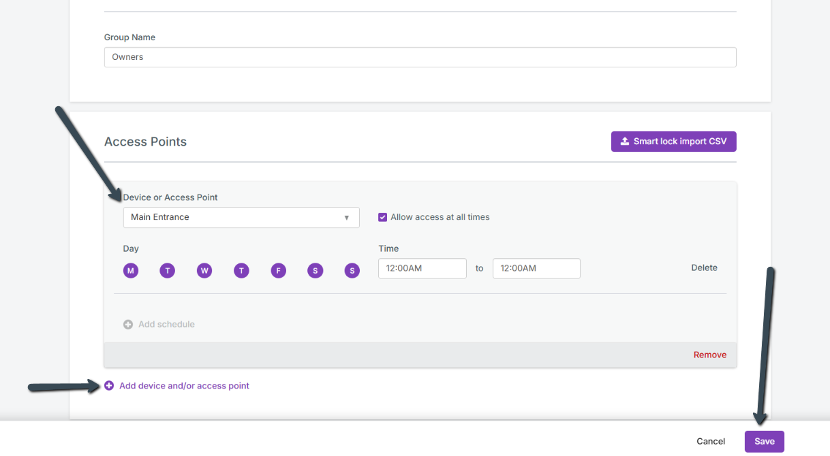This screenshot has width=830, height=456.
Task: Click Add device and/or access point link
Action: click(184, 386)
